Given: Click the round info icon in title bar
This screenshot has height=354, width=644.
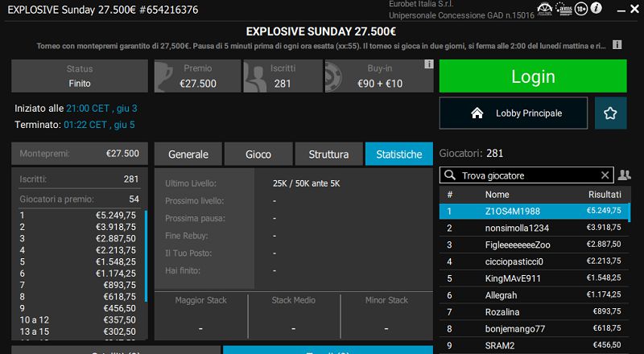Looking at the screenshot, I should (x=597, y=8).
